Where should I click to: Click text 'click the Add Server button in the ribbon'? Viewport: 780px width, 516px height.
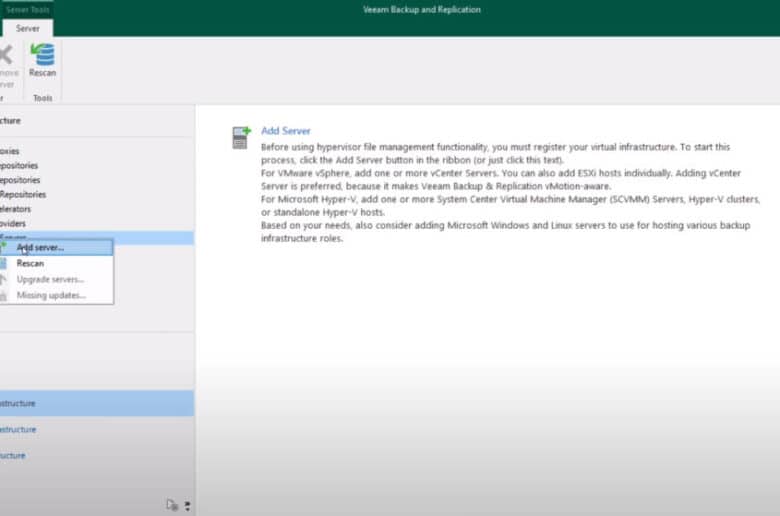pyautogui.click(x=385, y=160)
